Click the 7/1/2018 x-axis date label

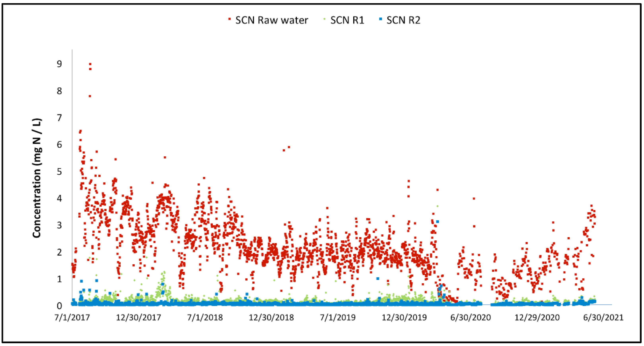point(205,317)
